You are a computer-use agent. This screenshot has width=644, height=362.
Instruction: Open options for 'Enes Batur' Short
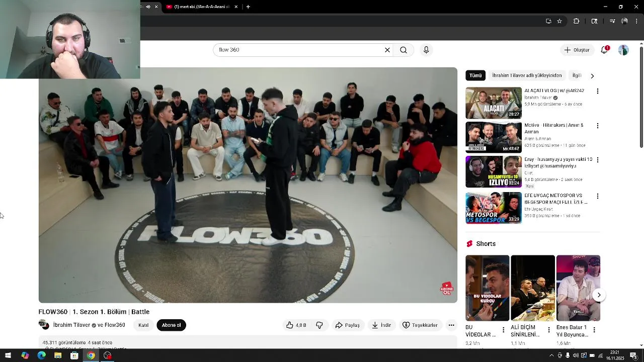pyautogui.click(x=594, y=330)
